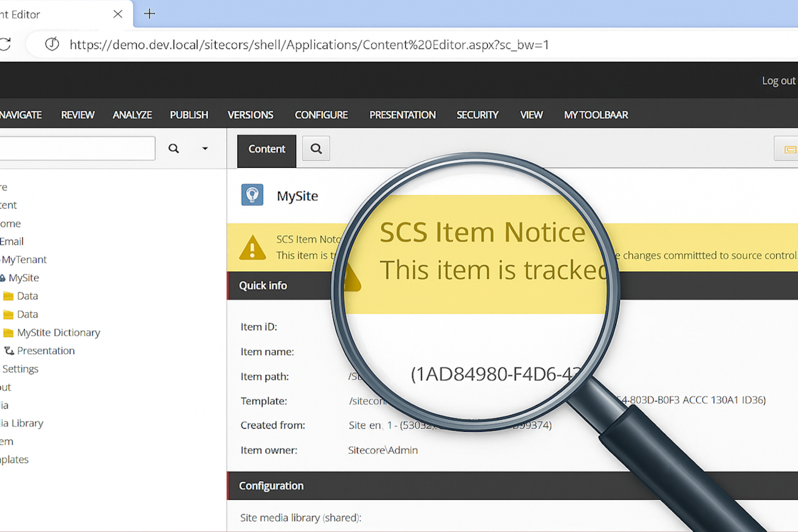Select Email in the content tree
Image resolution: width=798 pixels, height=532 pixels.
12,242
